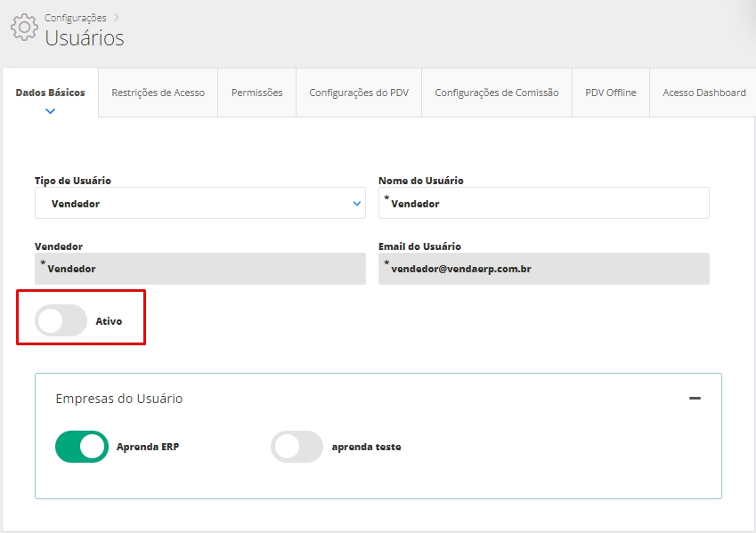Switch to the PDV Offline tab
756x533 pixels.
pos(610,93)
